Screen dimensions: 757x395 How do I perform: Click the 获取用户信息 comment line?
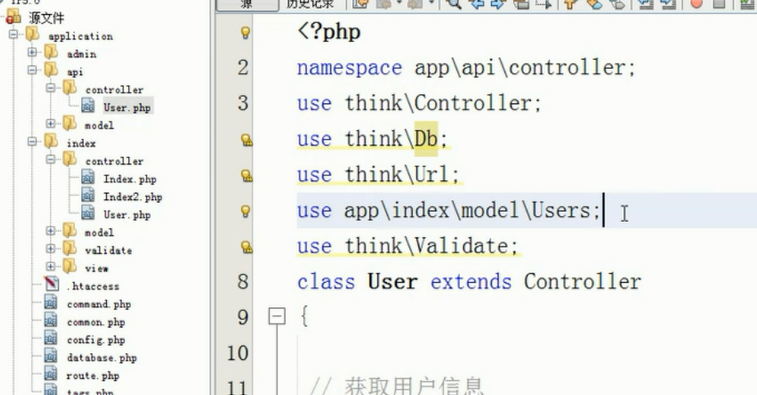[x=397, y=386]
